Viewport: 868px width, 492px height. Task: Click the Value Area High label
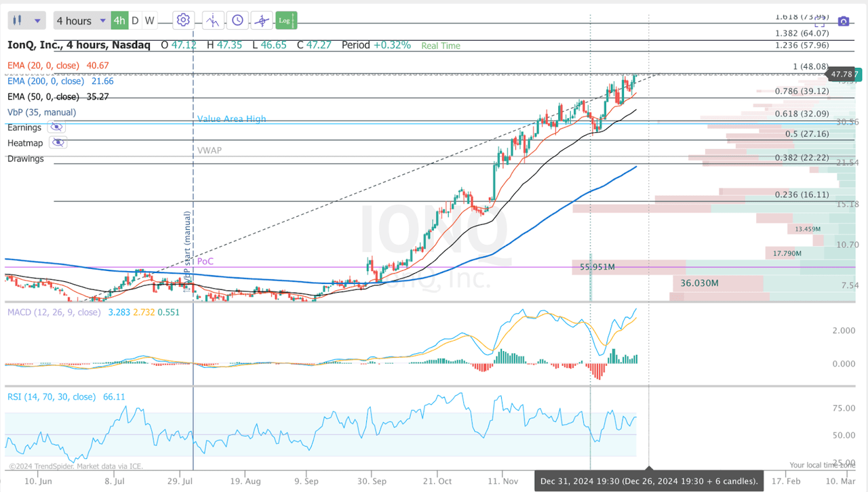click(x=232, y=119)
